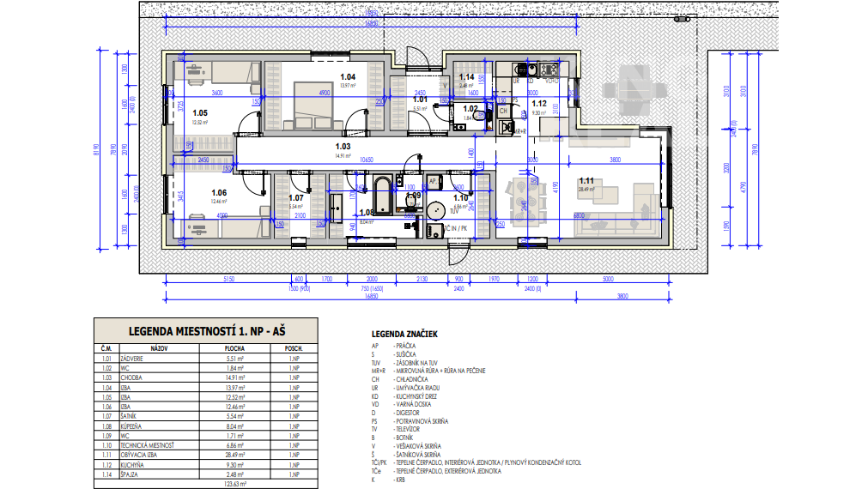Click the room label 1.03 in the hallway
This screenshot has height=489, width=868.
point(343,147)
